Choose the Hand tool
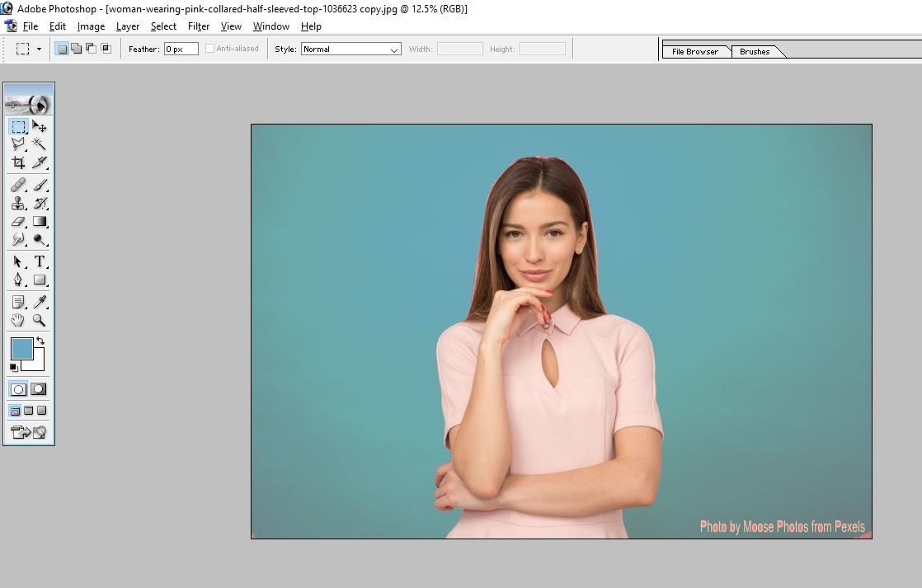Viewport: 922px width, 588px height. pyautogui.click(x=18, y=321)
